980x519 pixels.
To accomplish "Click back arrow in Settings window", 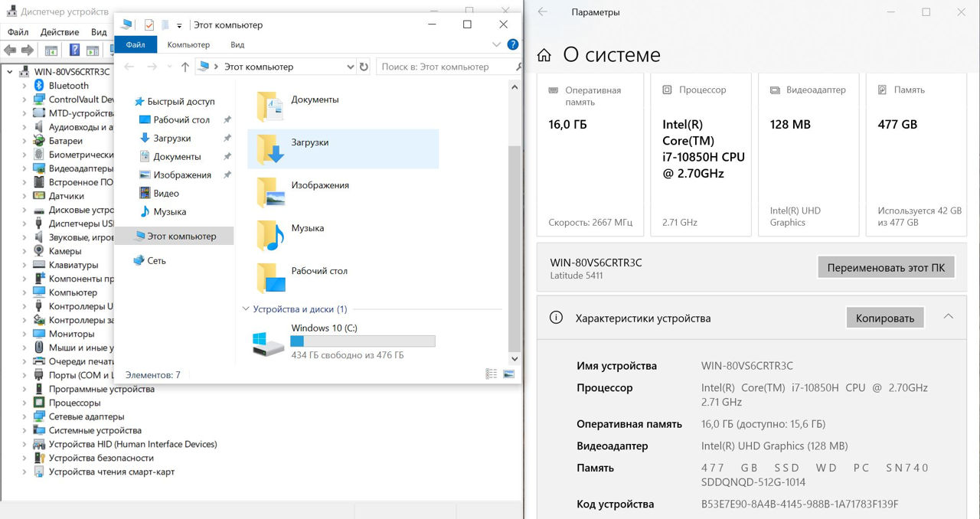I will pyautogui.click(x=543, y=12).
